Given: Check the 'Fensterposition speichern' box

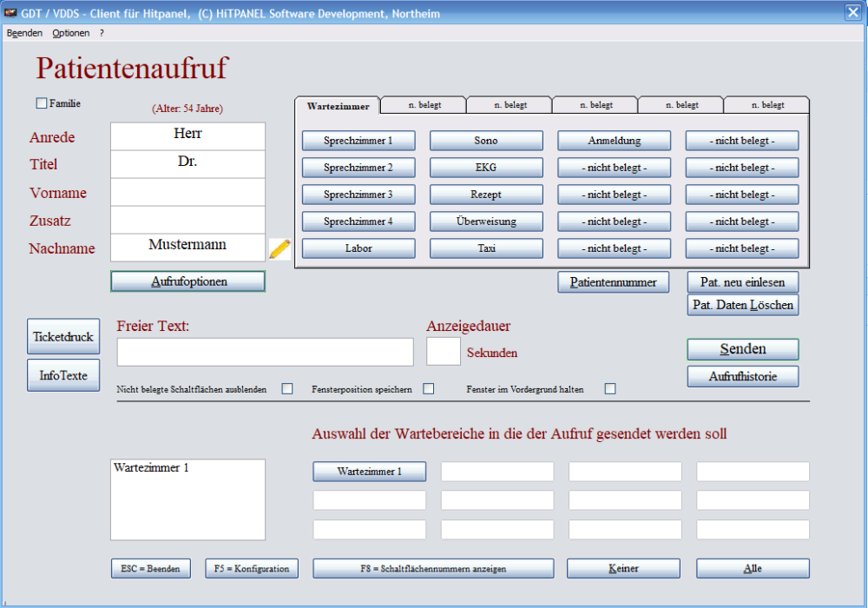Looking at the screenshot, I should pyautogui.click(x=429, y=389).
